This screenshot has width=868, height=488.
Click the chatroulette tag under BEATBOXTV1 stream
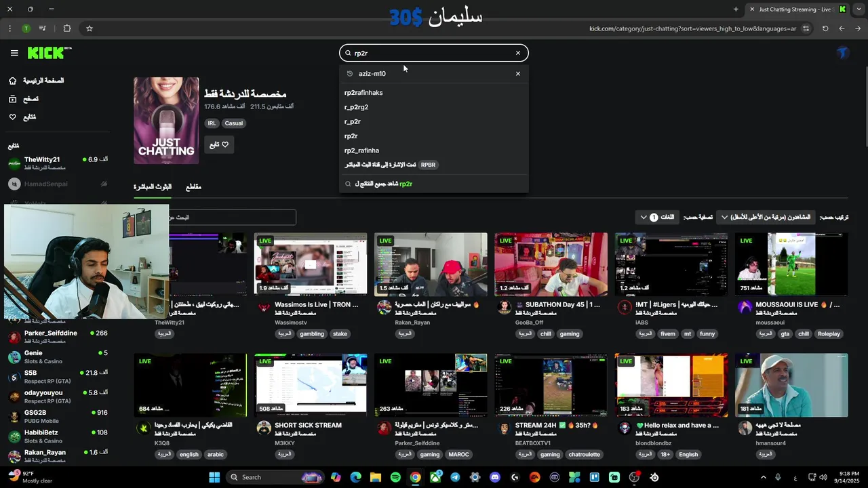point(584,455)
